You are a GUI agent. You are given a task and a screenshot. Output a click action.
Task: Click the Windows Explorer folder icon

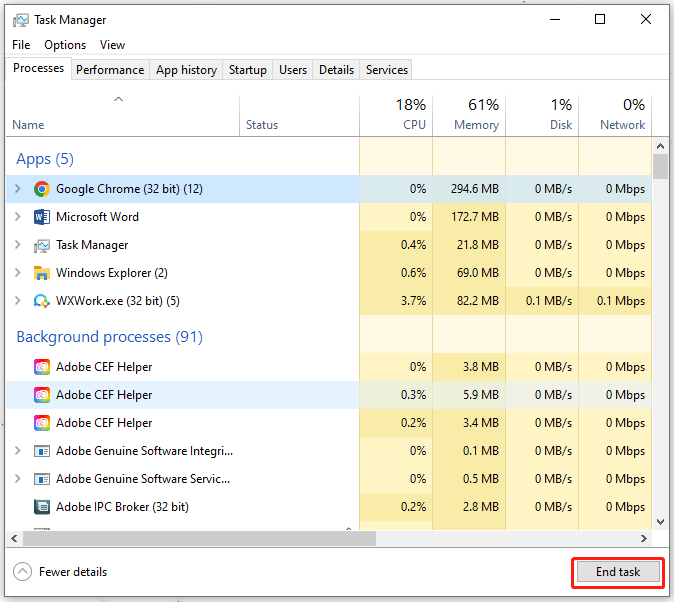click(41, 273)
